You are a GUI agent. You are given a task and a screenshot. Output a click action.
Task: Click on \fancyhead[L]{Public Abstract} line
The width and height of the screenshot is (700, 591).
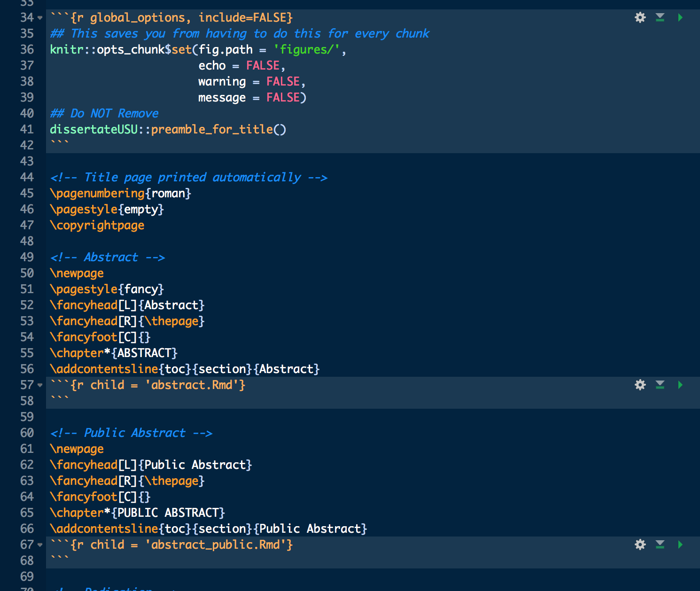(151, 465)
